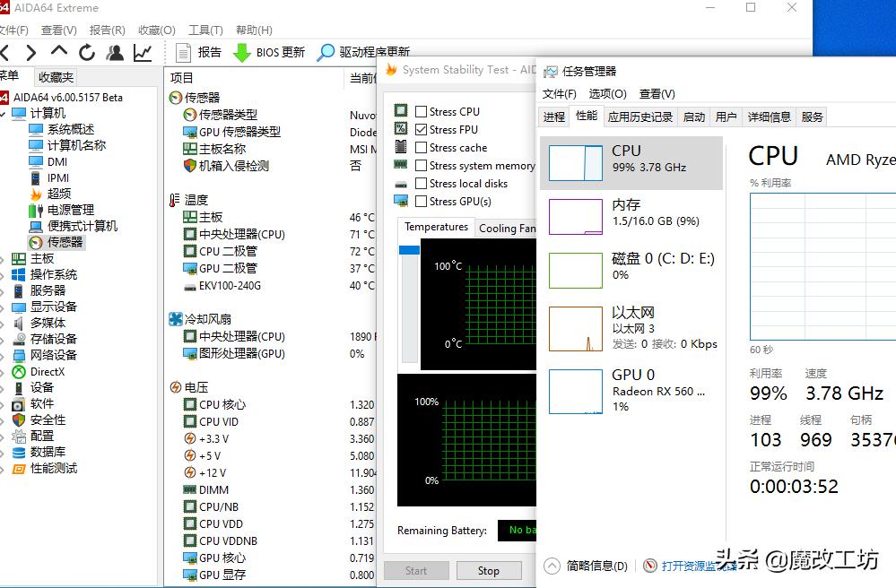This screenshot has width=896, height=588.
Task: Open the graph chart icon in AIDA64 toolbar
Action: pos(143,53)
